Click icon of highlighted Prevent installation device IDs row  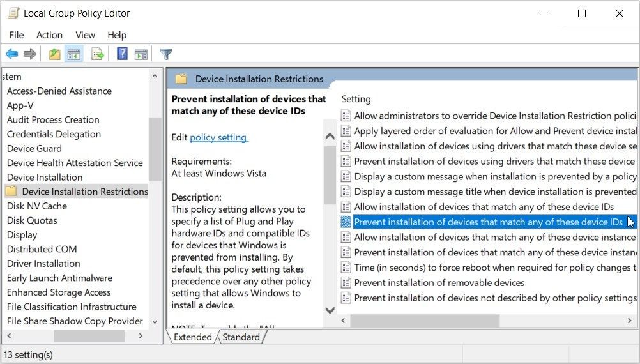346,222
